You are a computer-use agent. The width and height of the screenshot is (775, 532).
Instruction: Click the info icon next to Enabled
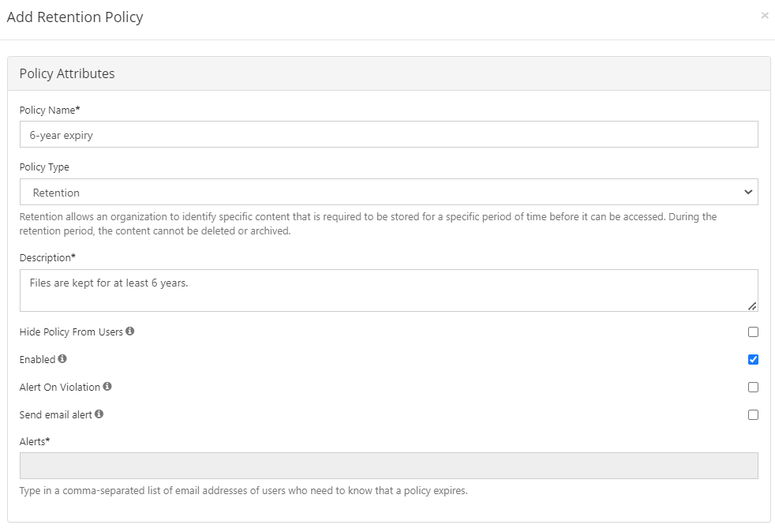pyautogui.click(x=62, y=359)
